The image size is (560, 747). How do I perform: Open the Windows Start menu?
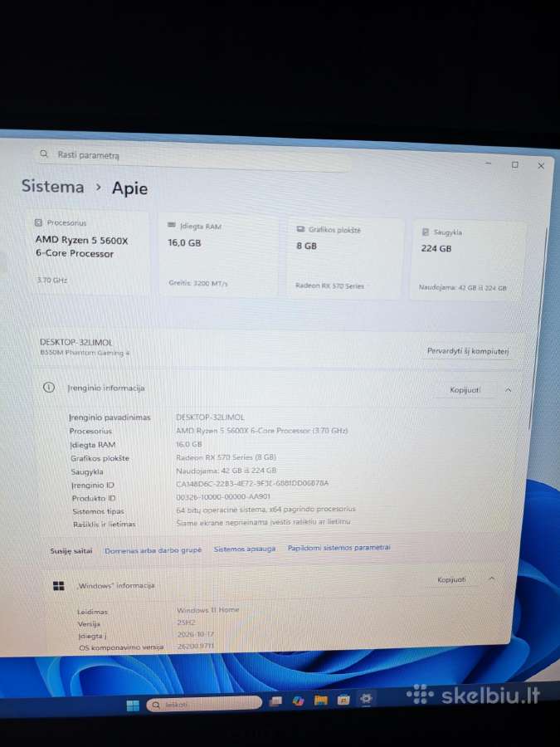click(x=133, y=705)
